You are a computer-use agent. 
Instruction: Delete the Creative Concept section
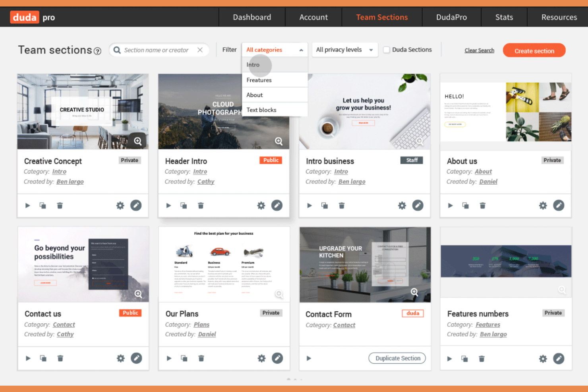[x=60, y=206]
